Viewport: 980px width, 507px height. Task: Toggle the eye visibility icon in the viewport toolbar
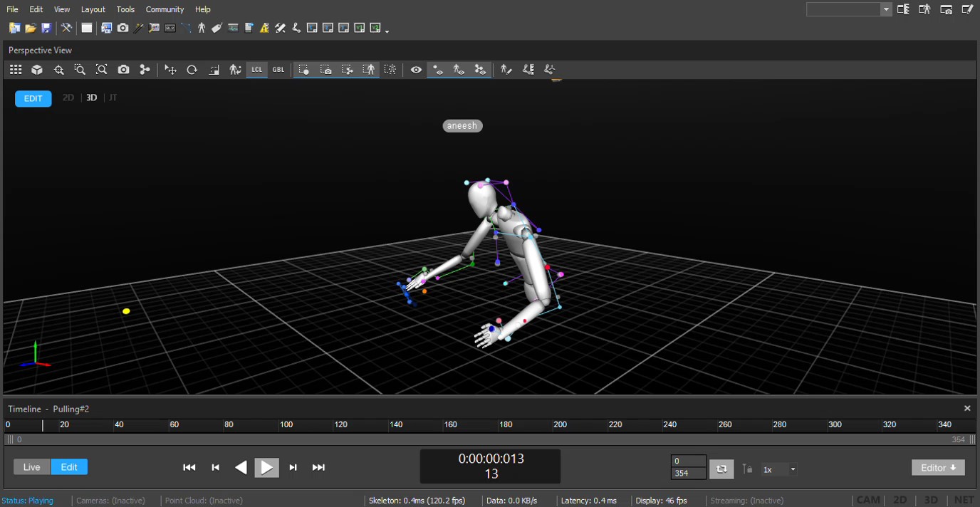(x=416, y=70)
